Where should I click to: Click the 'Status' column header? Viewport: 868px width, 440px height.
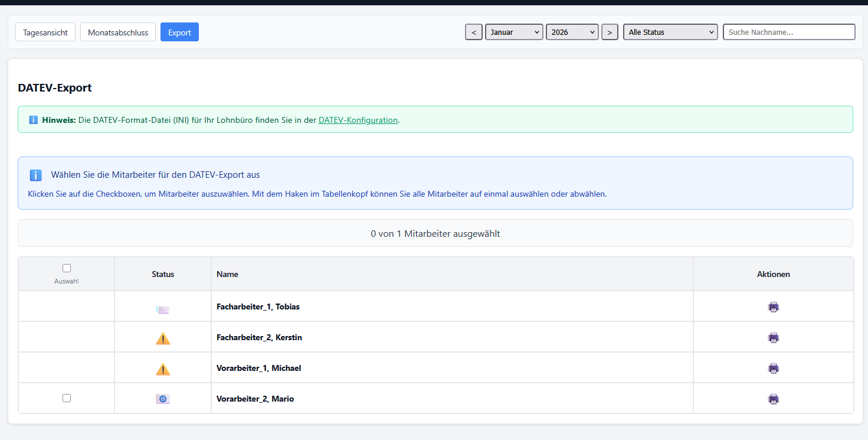163,274
